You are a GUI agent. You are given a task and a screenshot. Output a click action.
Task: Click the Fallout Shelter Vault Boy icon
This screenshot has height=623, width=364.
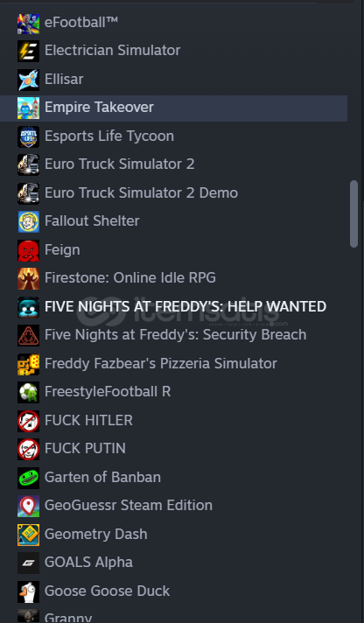pos(28,221)
